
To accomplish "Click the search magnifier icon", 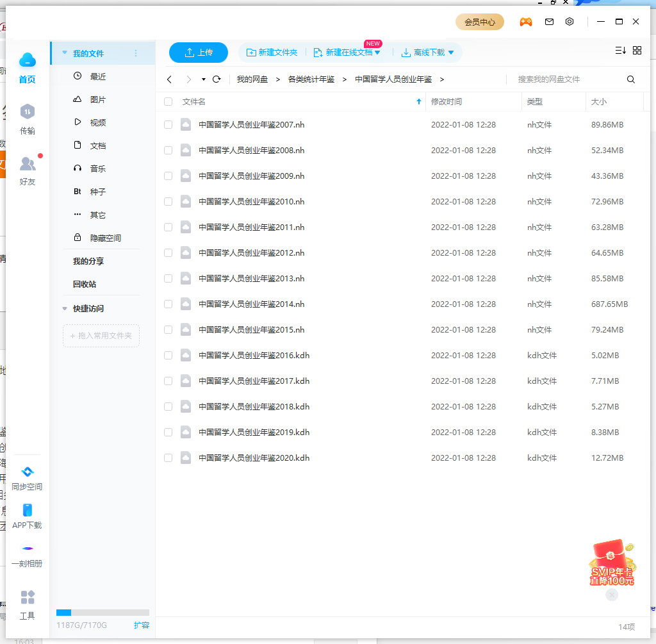I will pyautogui.click(x=631, y=79).
